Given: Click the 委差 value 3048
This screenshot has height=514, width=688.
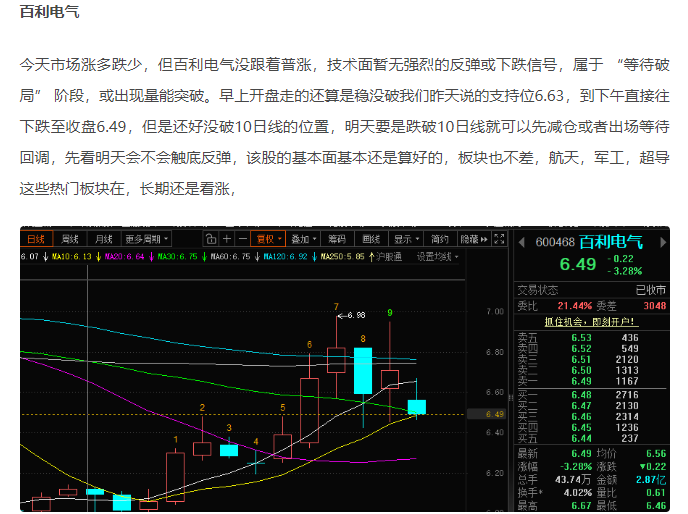Looking at the screenshot, I should pos(655,306).
